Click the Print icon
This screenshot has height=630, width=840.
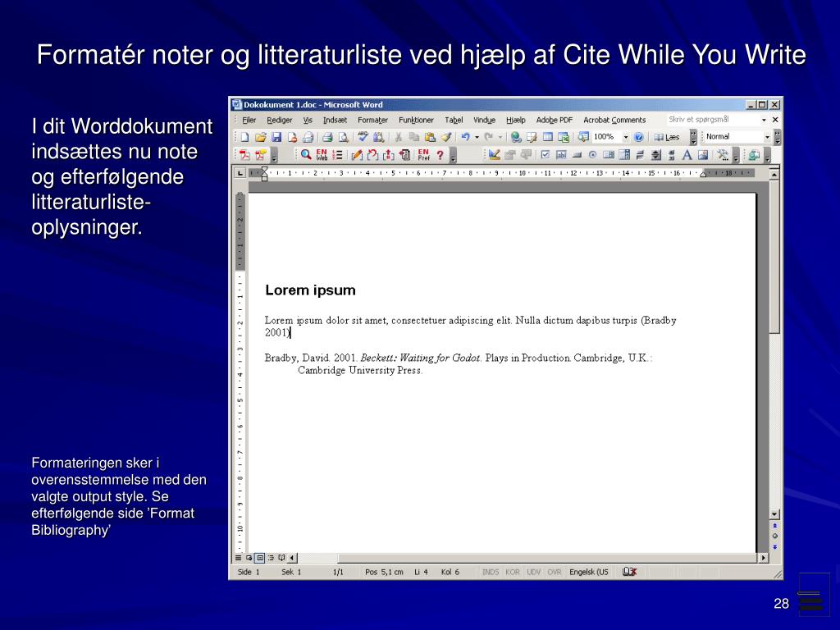[327, 137]
